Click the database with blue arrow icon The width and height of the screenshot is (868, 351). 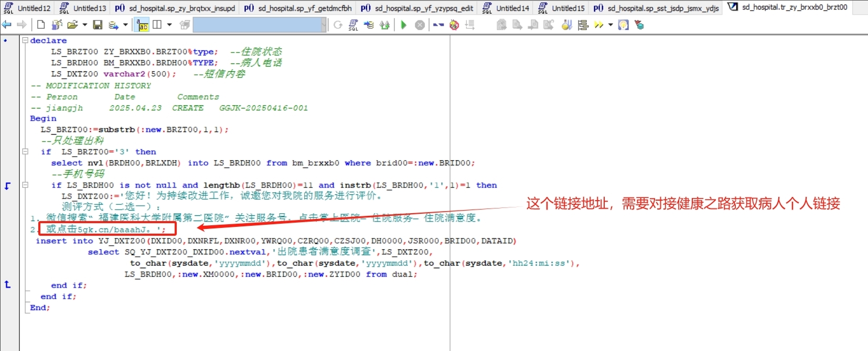369,25
